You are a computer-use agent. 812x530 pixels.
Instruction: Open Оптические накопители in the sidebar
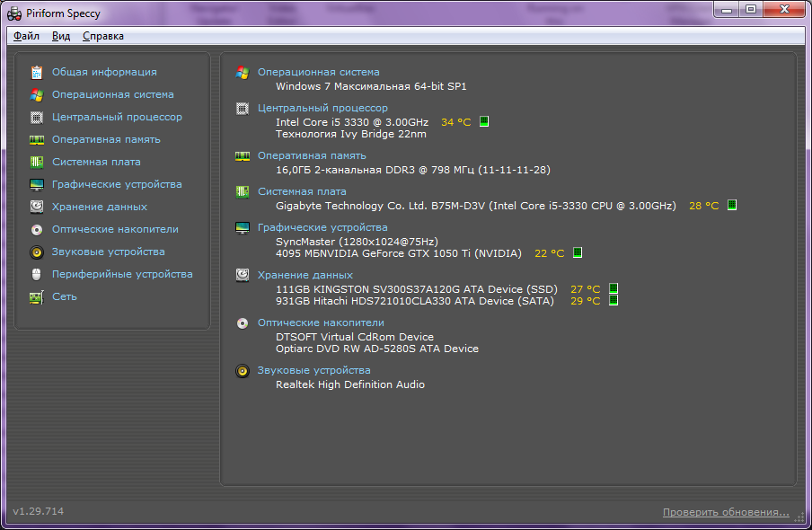click(x=115, y=229)
